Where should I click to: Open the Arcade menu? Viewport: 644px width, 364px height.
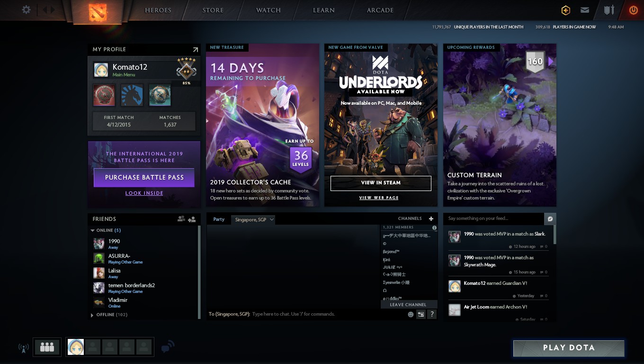click(380, 10)
